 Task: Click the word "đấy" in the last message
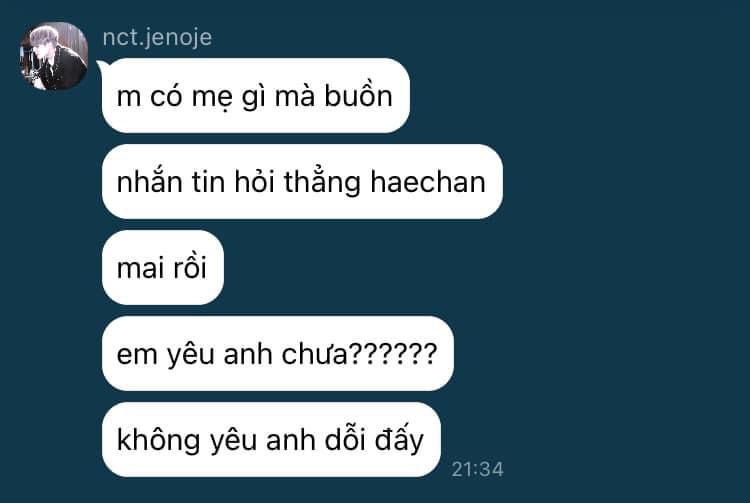click(x=399, y=439)
